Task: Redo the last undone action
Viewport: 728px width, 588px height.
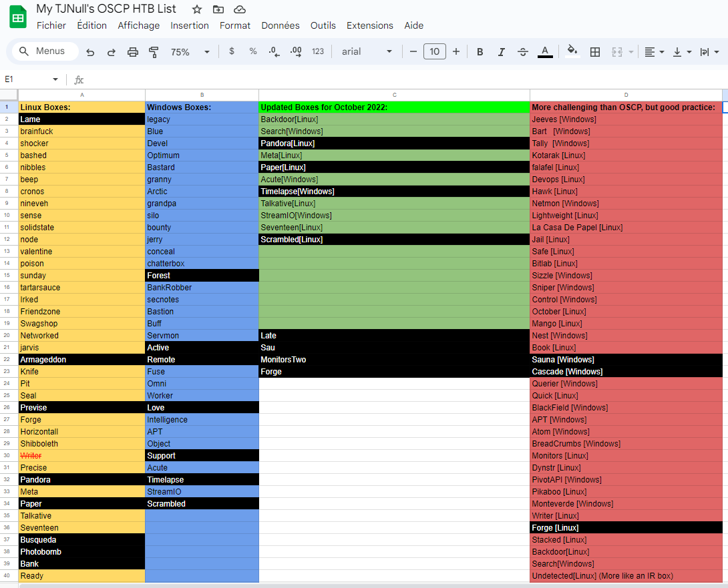Action: (x=112, y=52)
